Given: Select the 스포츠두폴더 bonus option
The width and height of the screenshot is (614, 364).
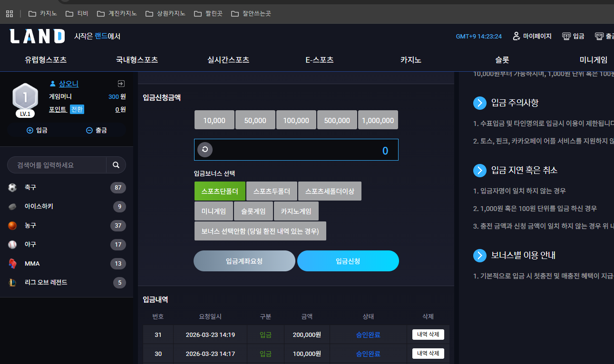Looking at the screenshot, I should 272,191.
